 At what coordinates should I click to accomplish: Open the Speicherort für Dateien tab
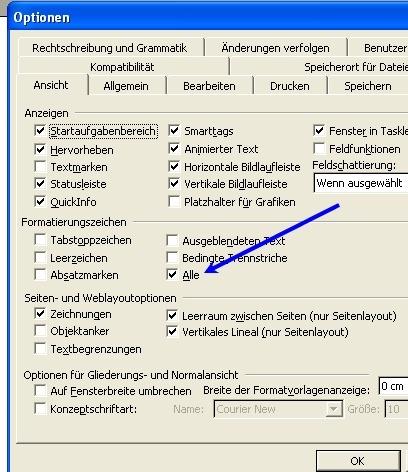pyautogui.click(x=356, y=67)
